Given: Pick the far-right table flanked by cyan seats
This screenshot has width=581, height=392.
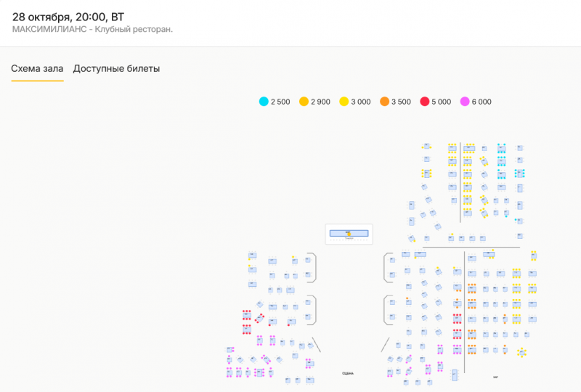Looking at the screenshot, I should click(520, 173).
